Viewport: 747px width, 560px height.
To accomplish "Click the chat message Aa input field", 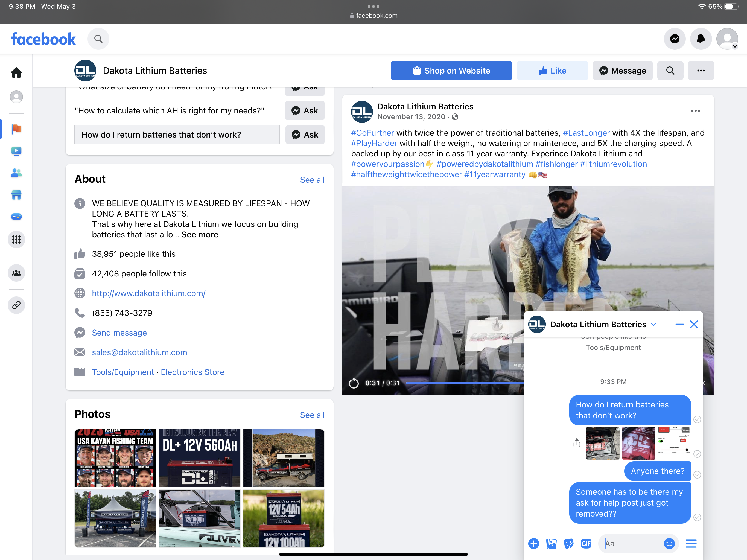I will click(x=632, y=543).
